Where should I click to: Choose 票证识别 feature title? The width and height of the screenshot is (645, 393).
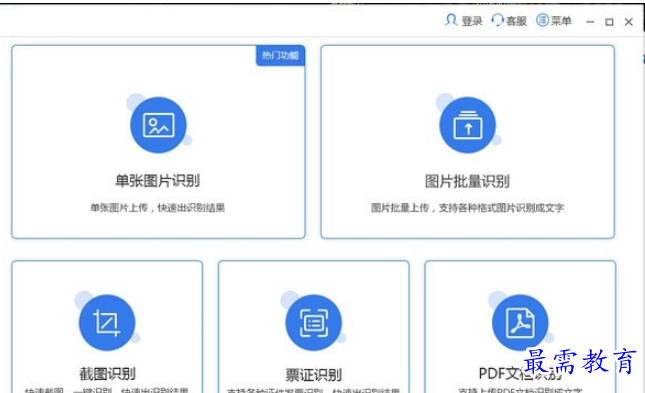314,374
